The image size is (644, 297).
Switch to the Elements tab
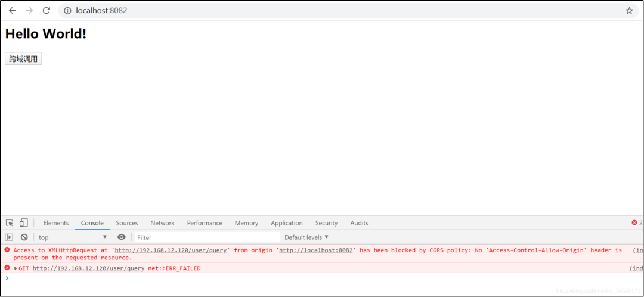56,223
